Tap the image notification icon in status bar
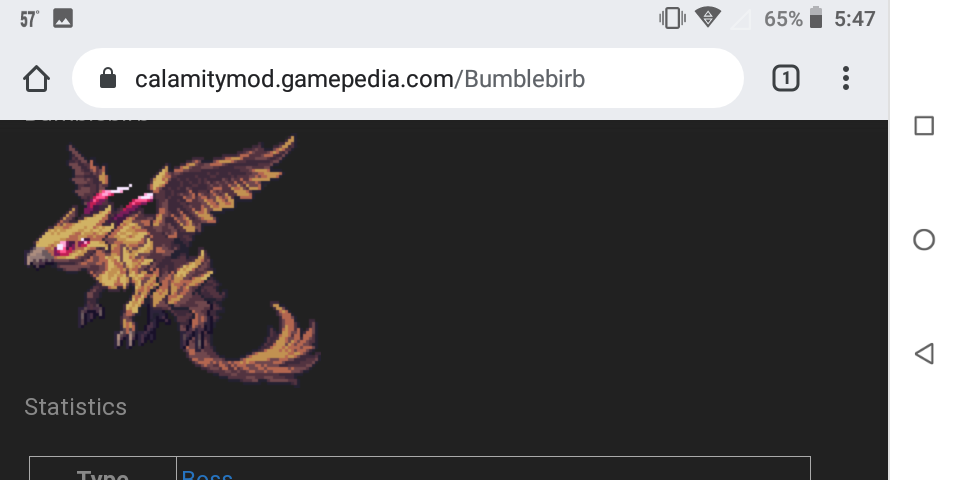 coord(63,18)
